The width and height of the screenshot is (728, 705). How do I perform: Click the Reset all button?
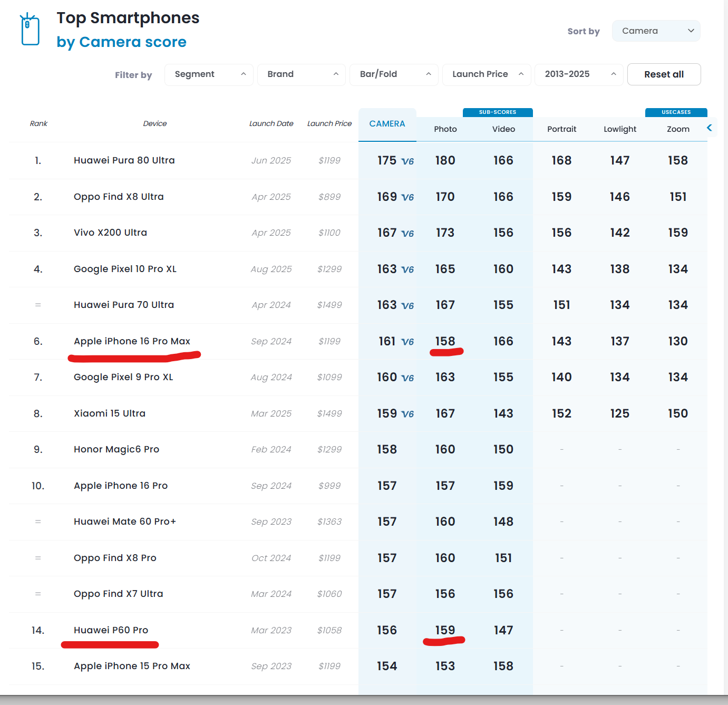[664, 74]
